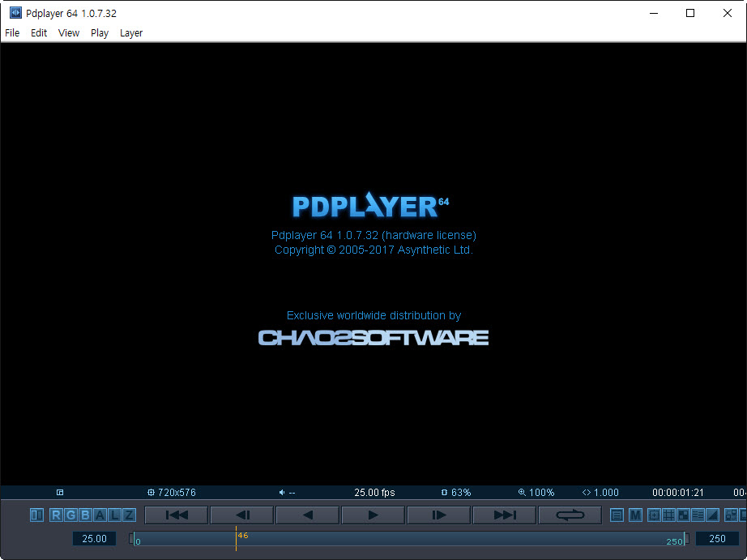The image size is (747, 560).
Task: Toggle the L luminance channel
Action: coord(114,515)
